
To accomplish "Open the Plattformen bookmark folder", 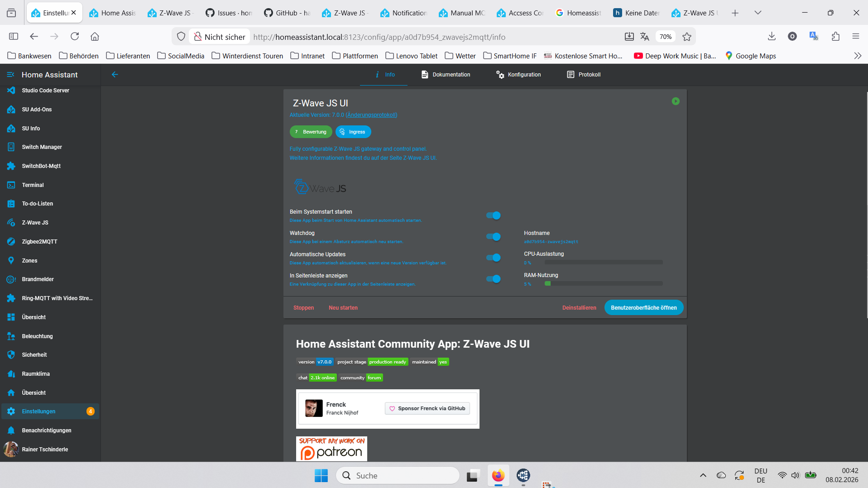I will tap(355, 56).
